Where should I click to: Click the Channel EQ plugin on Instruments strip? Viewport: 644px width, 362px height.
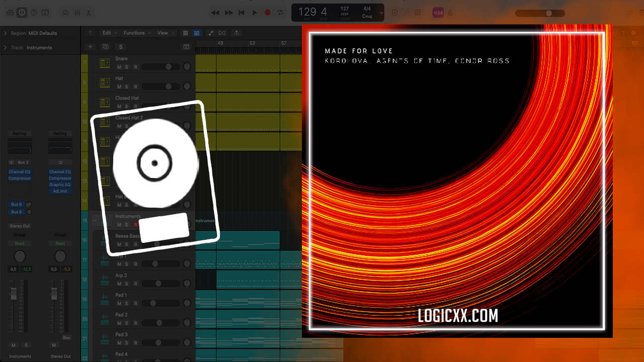(20, 172)
